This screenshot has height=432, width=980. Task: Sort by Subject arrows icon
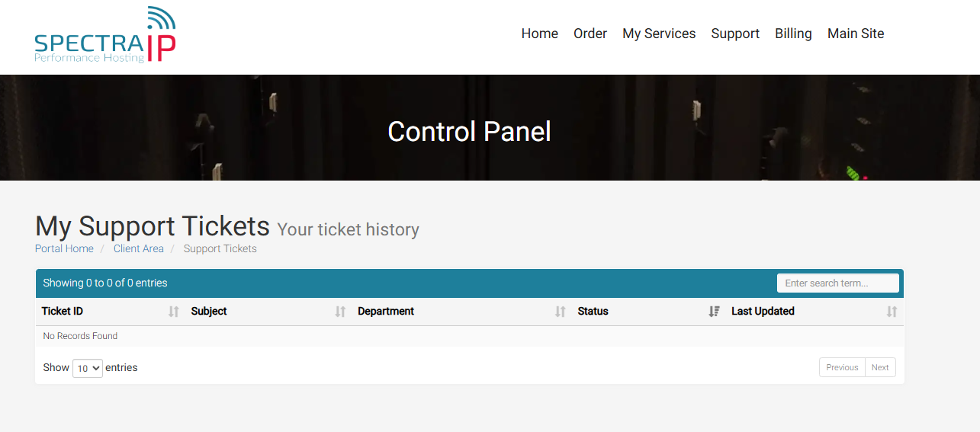point(340,312)
